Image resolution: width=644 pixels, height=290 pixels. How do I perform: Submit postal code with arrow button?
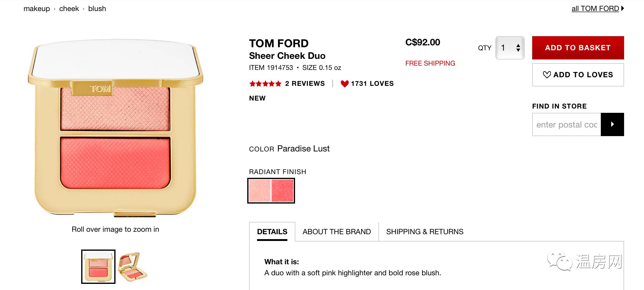(x=612, y=124)
